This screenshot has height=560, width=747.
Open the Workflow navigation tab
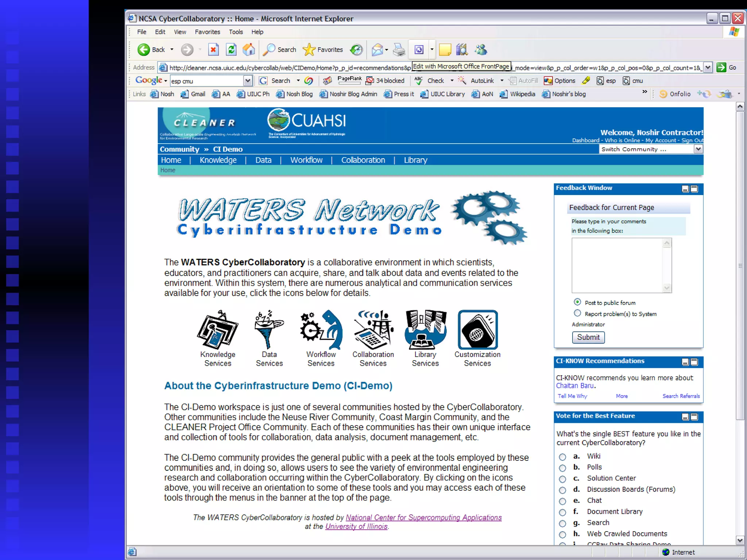tap(306, 160)
